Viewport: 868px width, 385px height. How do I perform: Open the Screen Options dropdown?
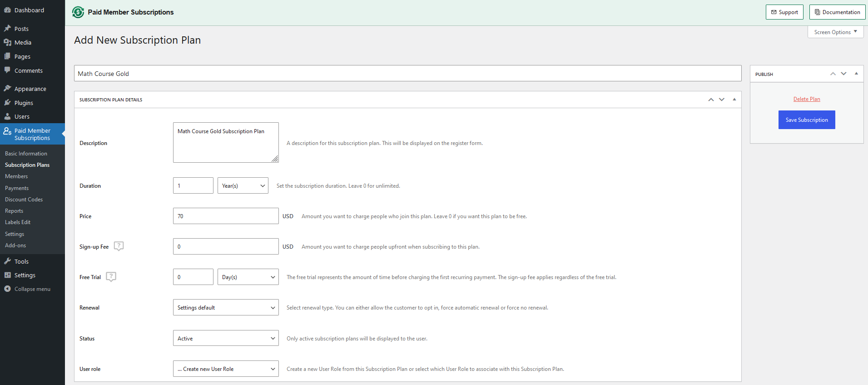[835, 32]
